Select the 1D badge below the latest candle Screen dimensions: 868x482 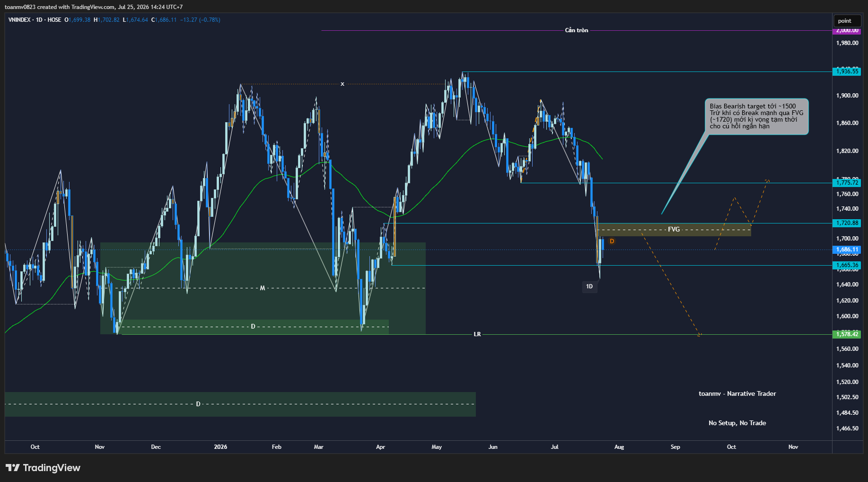pos(589,286)
